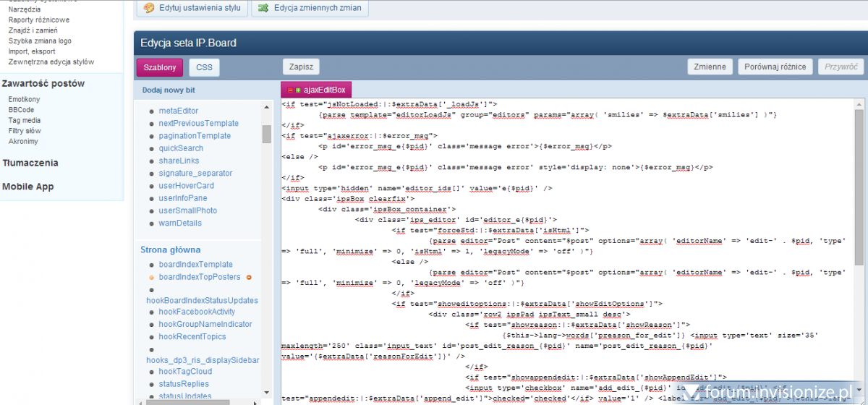Click the red minus icon on ajaxEditBox tab
This screenshot has width=868, height=405.
tap(290, 90)
